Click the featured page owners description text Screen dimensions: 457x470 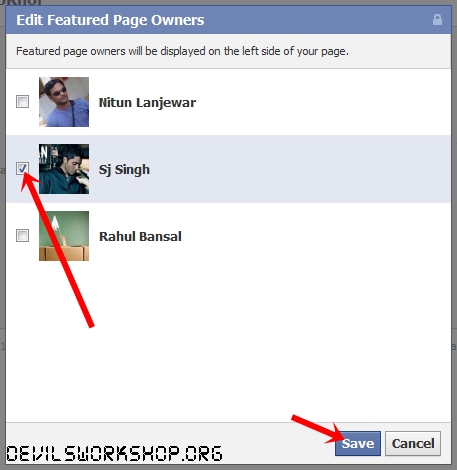(182, 51)
